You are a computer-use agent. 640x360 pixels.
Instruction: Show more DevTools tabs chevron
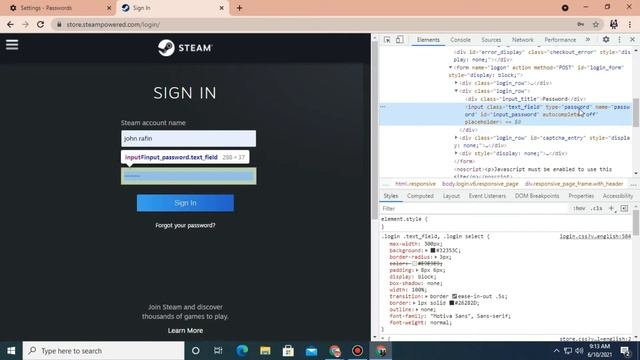[x=588, y=40]
